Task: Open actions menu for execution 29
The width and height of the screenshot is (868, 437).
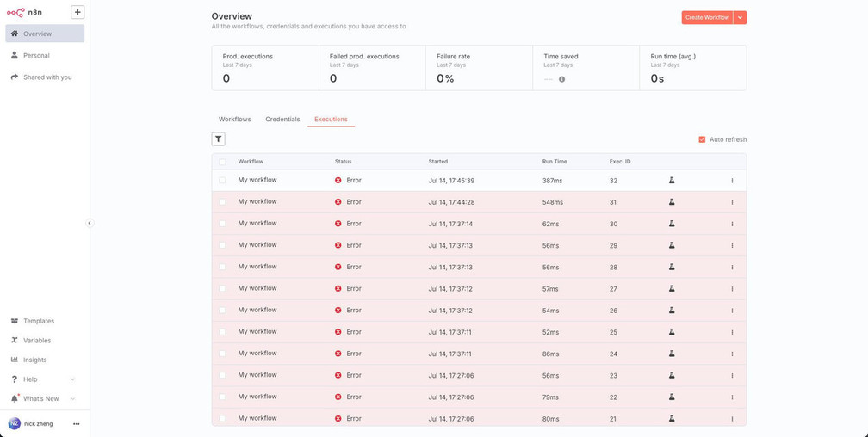Action: [732, 246]
